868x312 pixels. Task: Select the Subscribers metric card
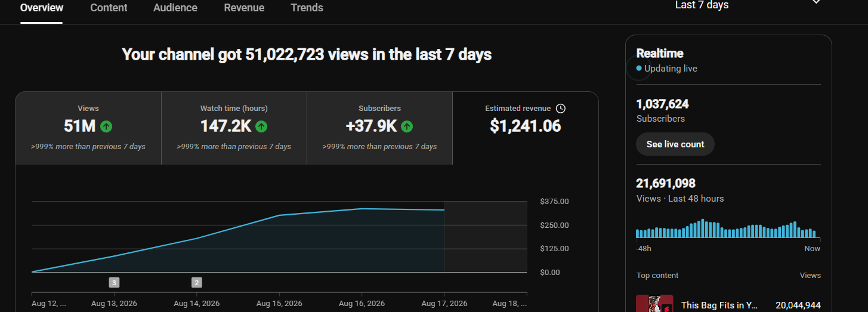[x=379, y=128]
